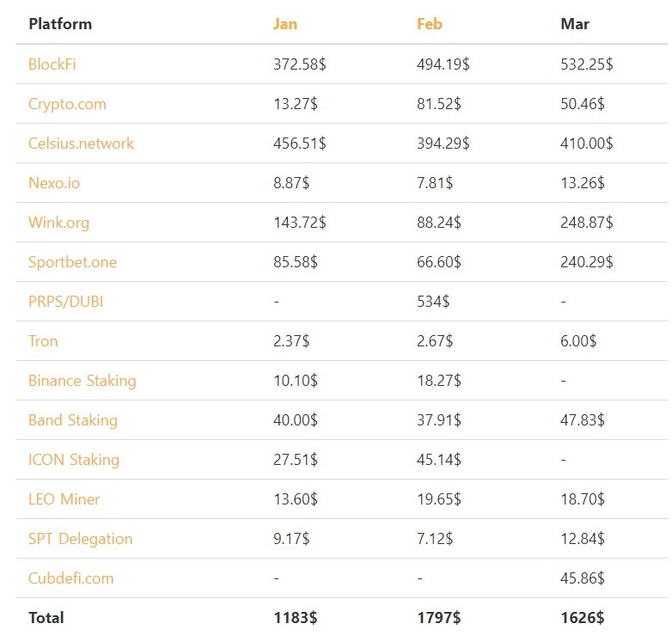Screen dimensions: 672x642
Task: Follow the ICON Staking link
Action: [x=74, y=460]
